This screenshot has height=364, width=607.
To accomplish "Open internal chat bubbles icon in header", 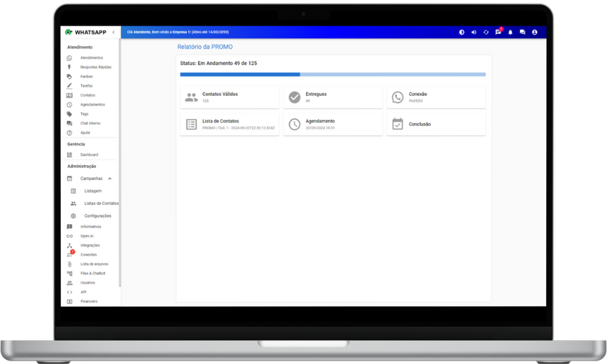I will tap(523, 32).
